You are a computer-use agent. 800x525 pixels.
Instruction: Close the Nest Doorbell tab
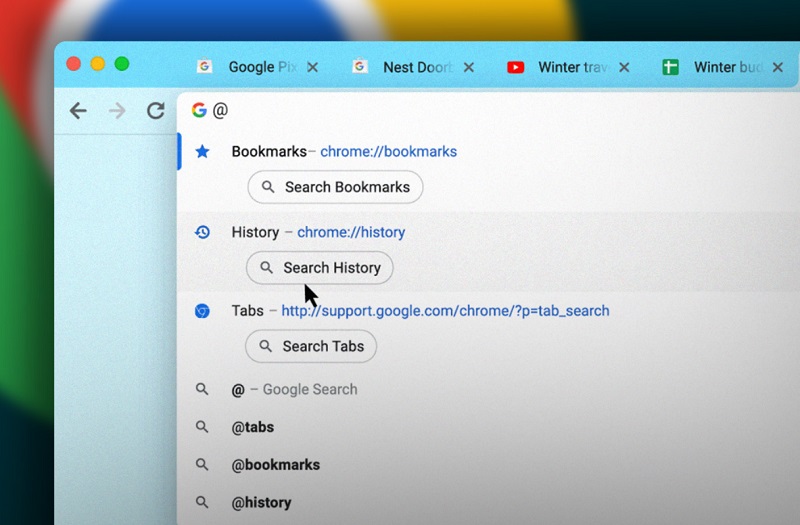click(468, 68)
